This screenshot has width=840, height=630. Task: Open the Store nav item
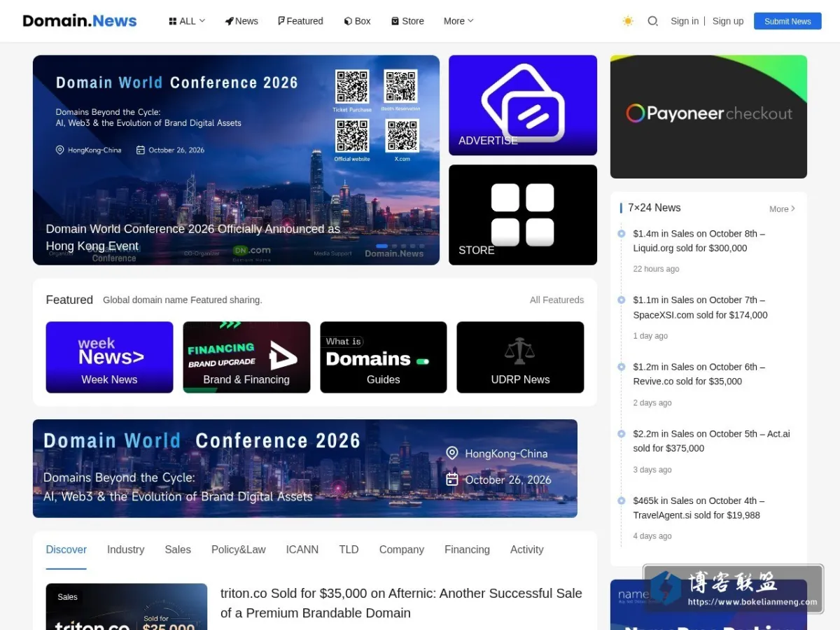[407, 21]
